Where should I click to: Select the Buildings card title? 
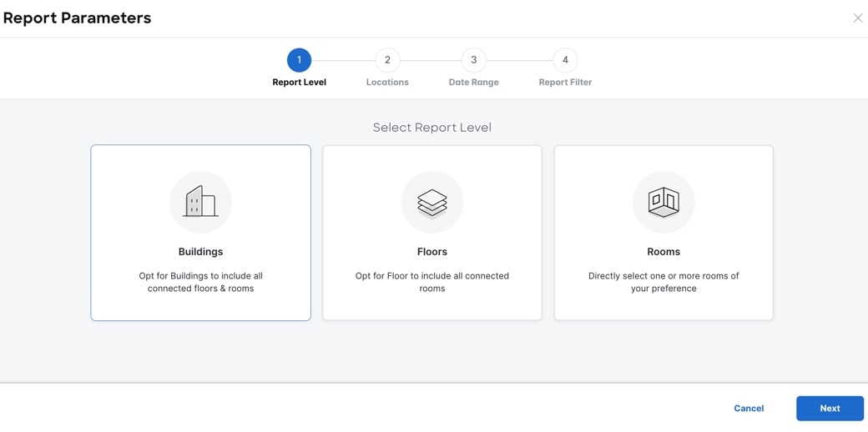click(200, 252)
